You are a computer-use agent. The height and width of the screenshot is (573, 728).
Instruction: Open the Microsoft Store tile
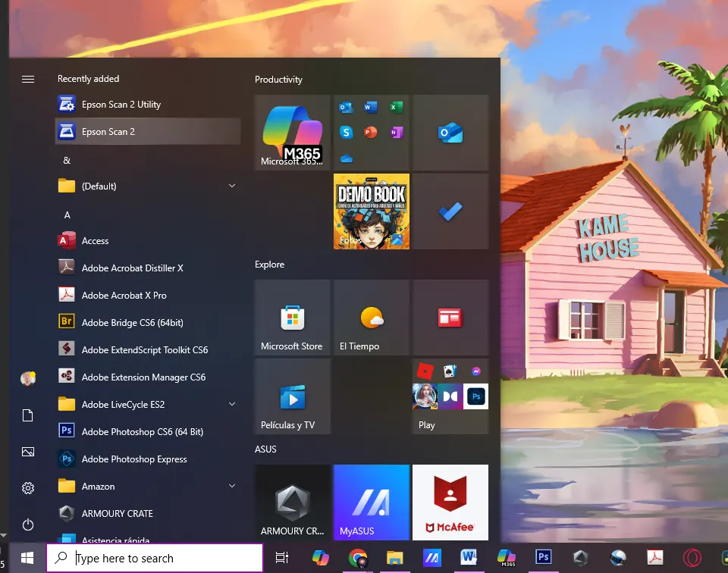pyautogui.click(x=293, y=318)
